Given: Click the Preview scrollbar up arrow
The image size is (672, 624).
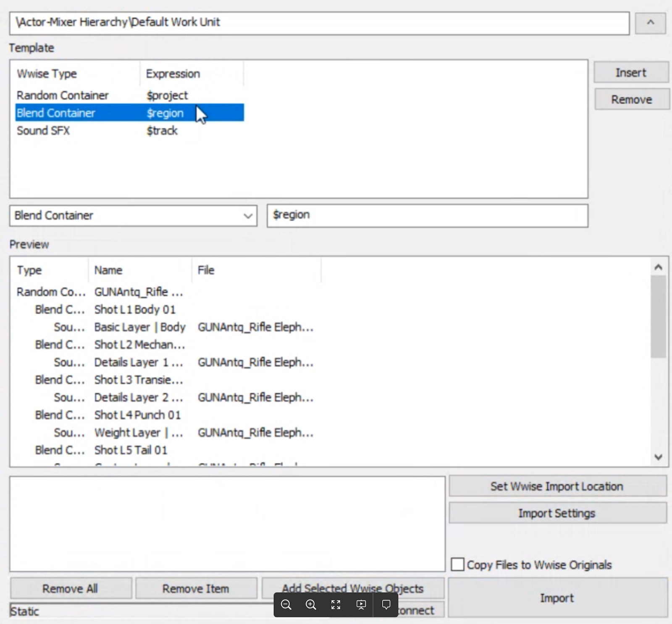Looking at the screenshot, I should [658, 267].
